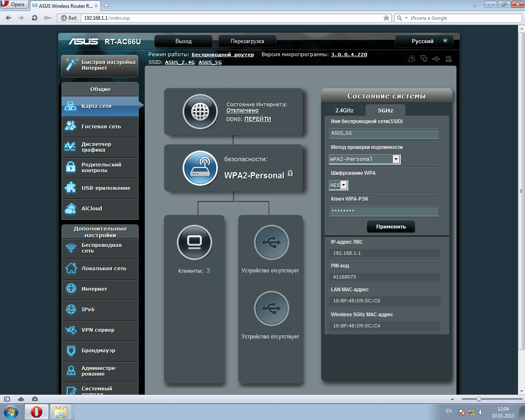Toggle the Opera panels button in status bar
This screenshot has height=420, width=525.
click(x=7, y=399)
